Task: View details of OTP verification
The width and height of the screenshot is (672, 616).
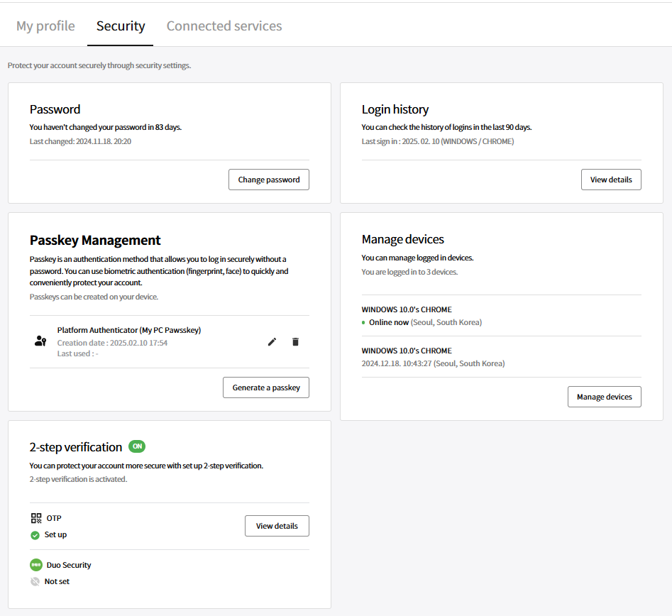Action: coord(277,526)
